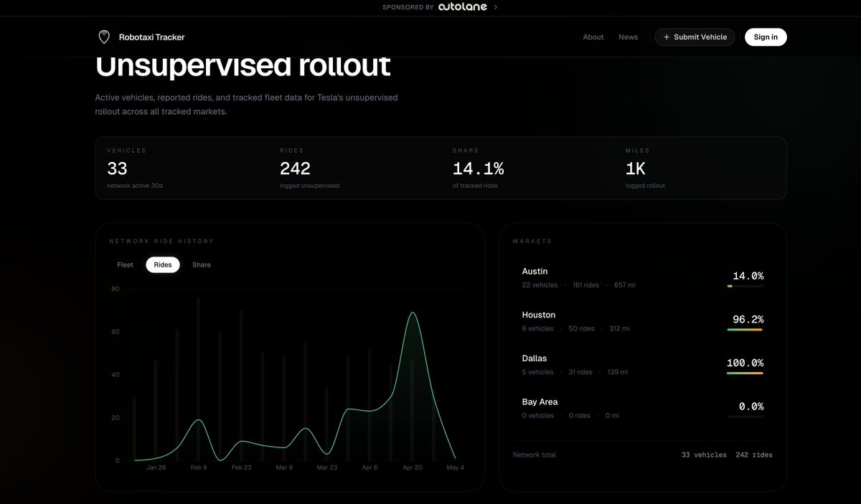Click Dallas's 100.0% progress bar
This screenshot has height=504, width=861.
coord(745,374)
